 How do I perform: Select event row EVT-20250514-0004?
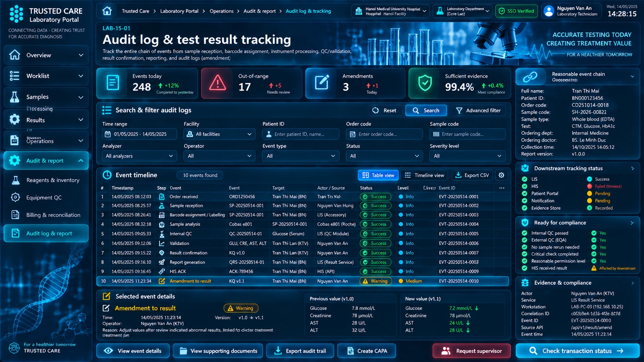click(302, 224)
